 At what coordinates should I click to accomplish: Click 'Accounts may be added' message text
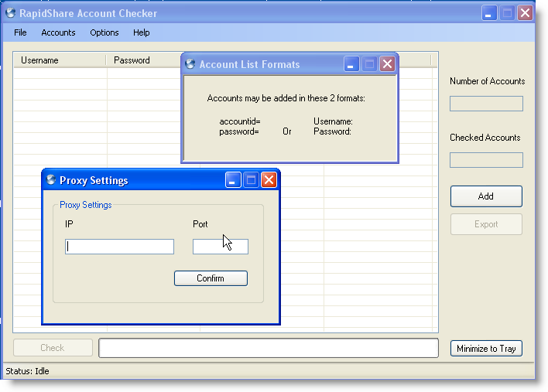[286, 98]
